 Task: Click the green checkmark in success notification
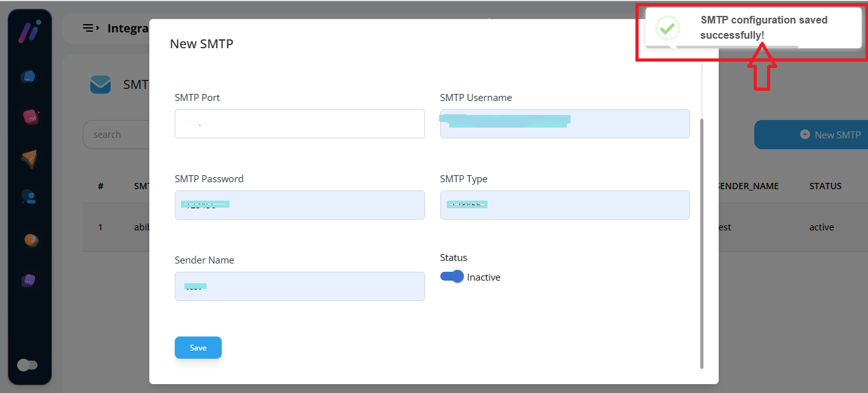coord(667,28)
